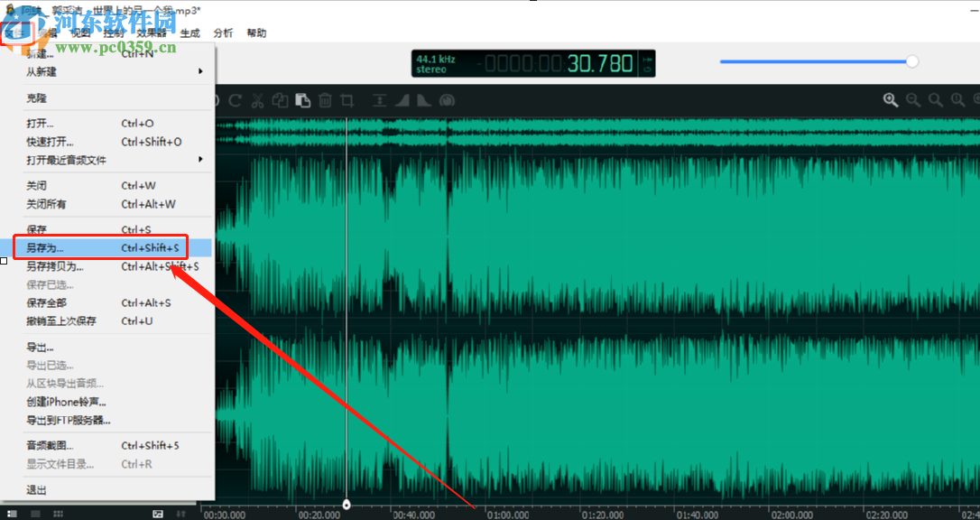Choose 导出 to export the audio

point(41,347)
